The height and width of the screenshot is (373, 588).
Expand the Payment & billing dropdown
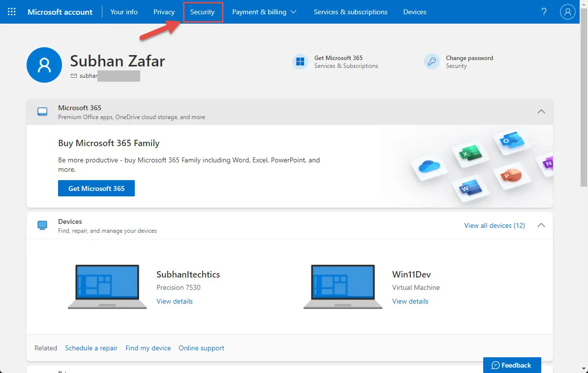tap(264, 12)
